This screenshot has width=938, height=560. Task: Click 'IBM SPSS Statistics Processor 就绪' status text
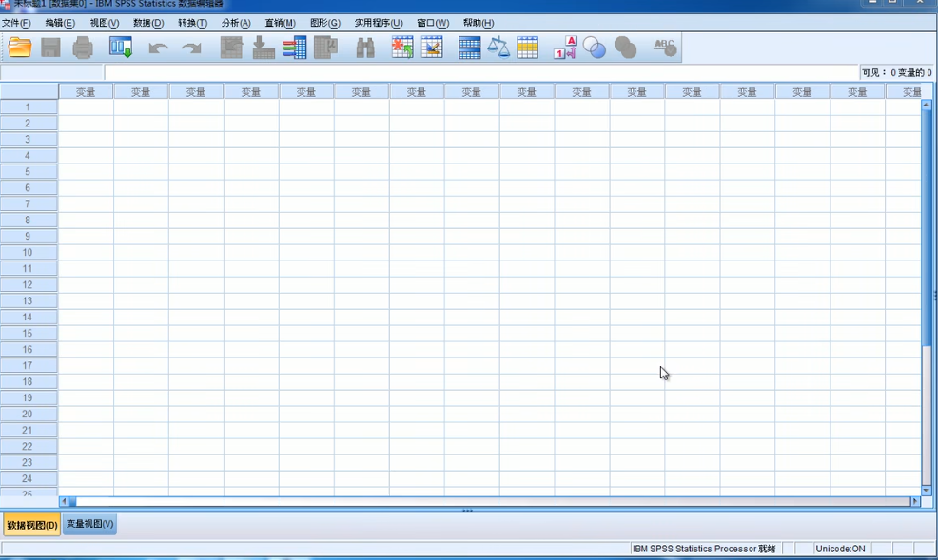tap(704, 549)
